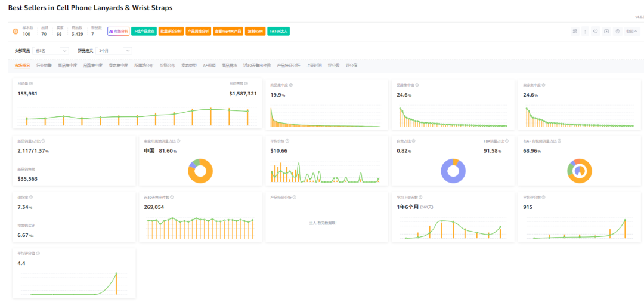This screenshot has width=644, height=302.
Task: Click the orange logo icon beside 样本数
Action: [15, 31]
